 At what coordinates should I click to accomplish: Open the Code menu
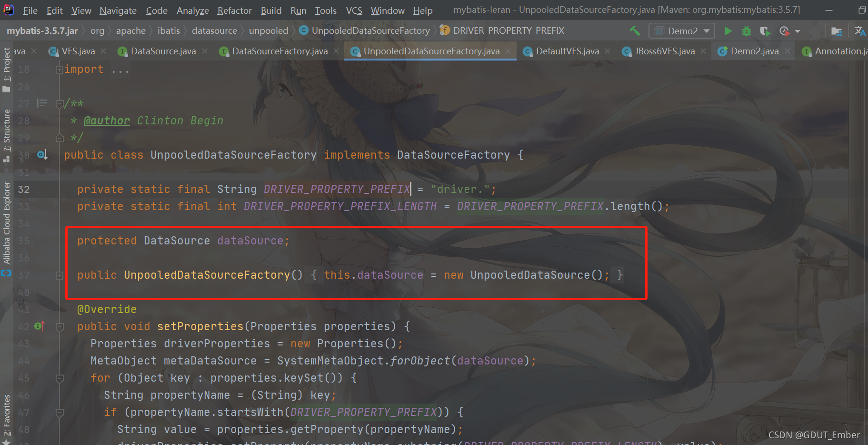point(157,10)
